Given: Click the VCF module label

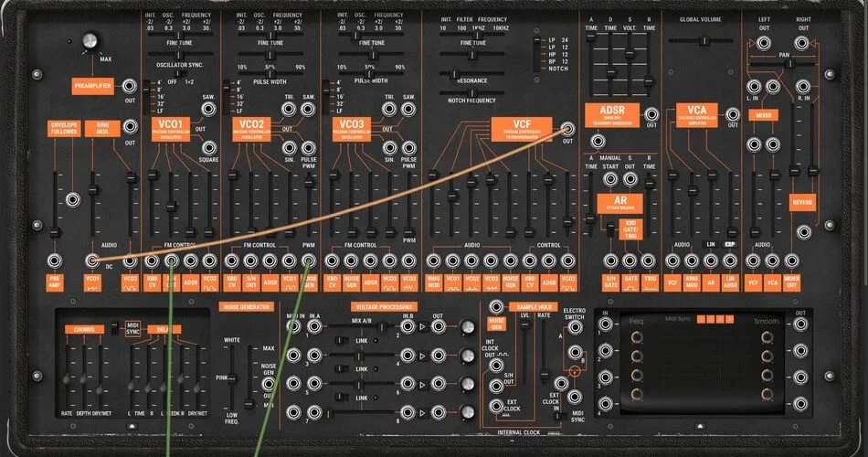Looking at the screenshot, I should pyautogui.click(x=522, y=129).
